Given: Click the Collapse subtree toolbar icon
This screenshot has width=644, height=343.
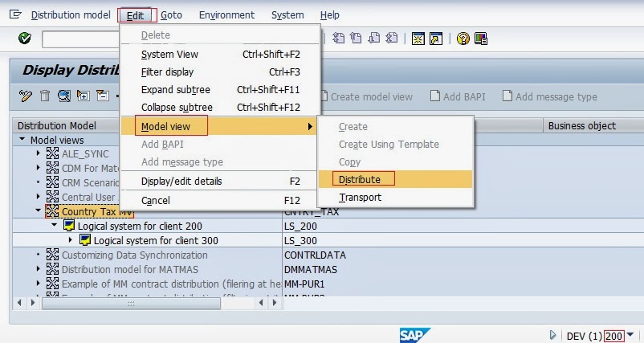Looking at the screenshot, I should coord(103,96).
